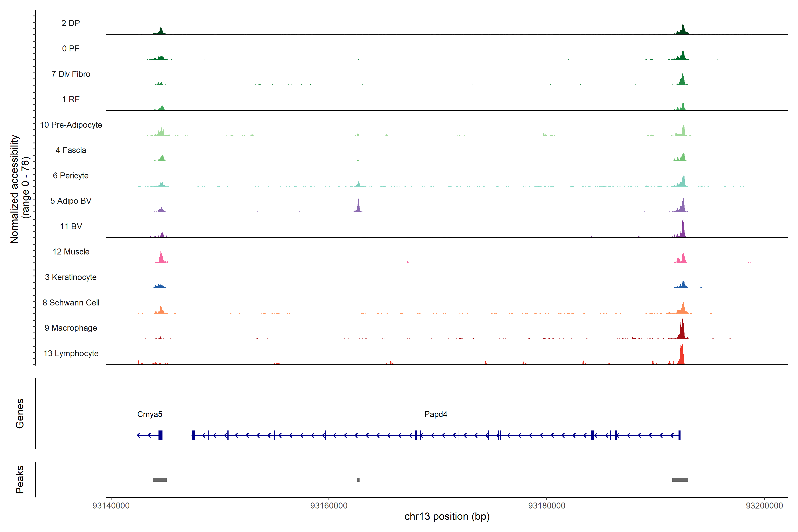Click the Cmya5 exon block
This screenshot has width=798, height=532.
point(160,435)
